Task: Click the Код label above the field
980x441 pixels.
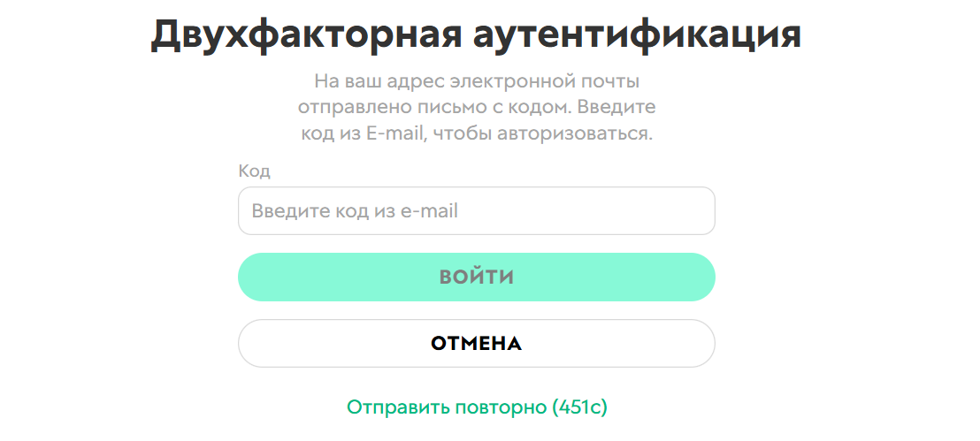Action: pos(254,171)
